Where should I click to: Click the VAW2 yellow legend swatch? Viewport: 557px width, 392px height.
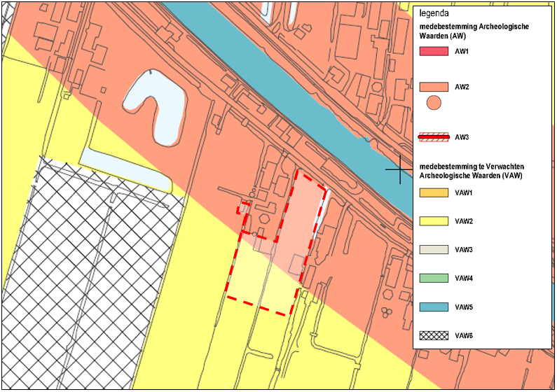(434, 221)
